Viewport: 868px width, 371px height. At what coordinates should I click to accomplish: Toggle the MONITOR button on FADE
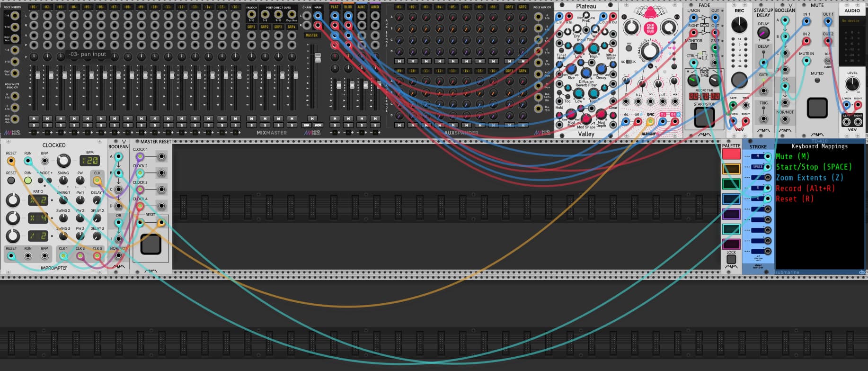pos(693,46)
